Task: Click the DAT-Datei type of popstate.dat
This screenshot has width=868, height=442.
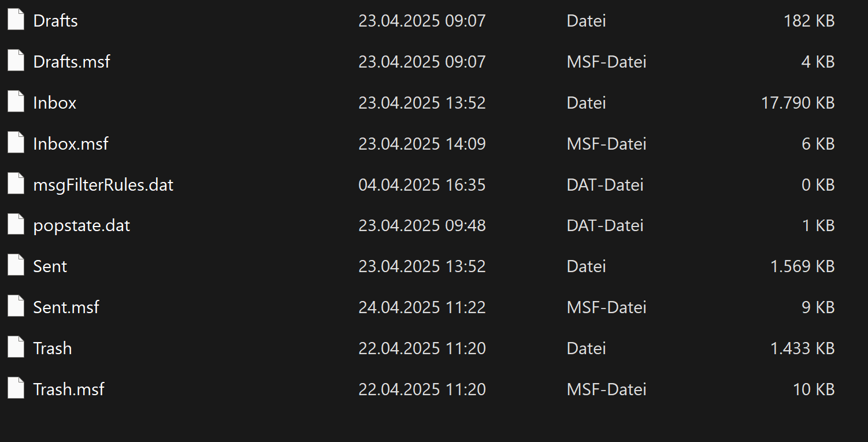Action: (605, 225)
